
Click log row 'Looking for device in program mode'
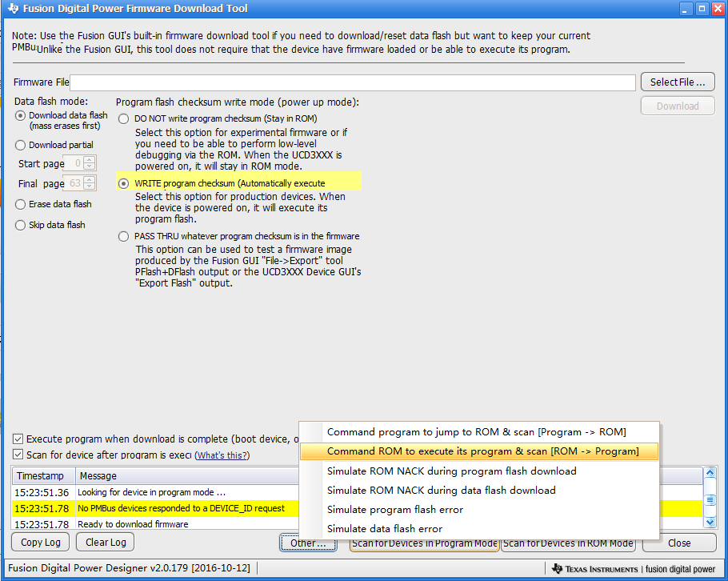click(155, 492)
